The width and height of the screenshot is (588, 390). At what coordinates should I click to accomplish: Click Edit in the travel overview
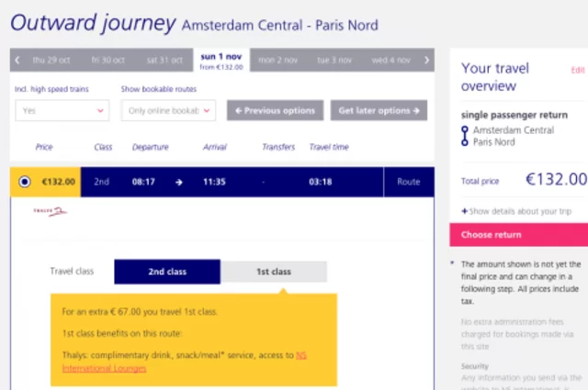point(577,70)
